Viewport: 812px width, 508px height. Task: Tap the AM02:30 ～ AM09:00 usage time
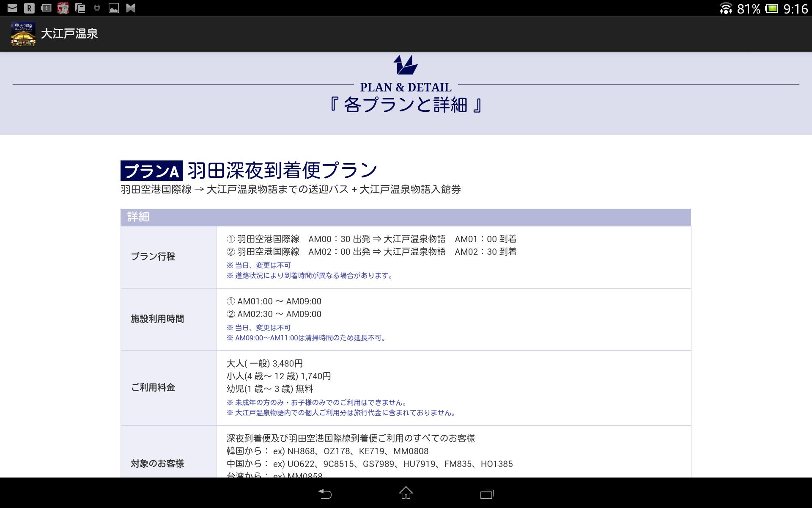[x=274, y=314]
